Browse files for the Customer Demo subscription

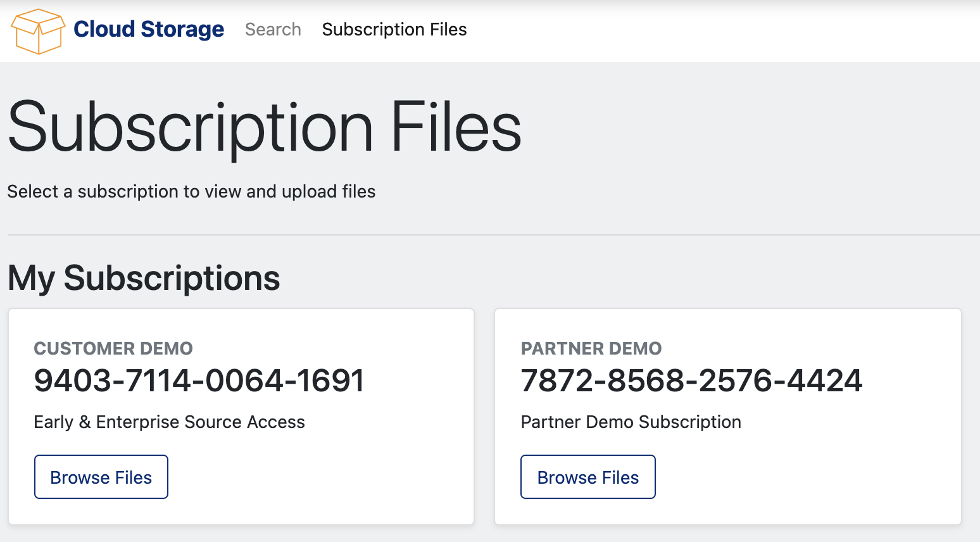(101, 477)
